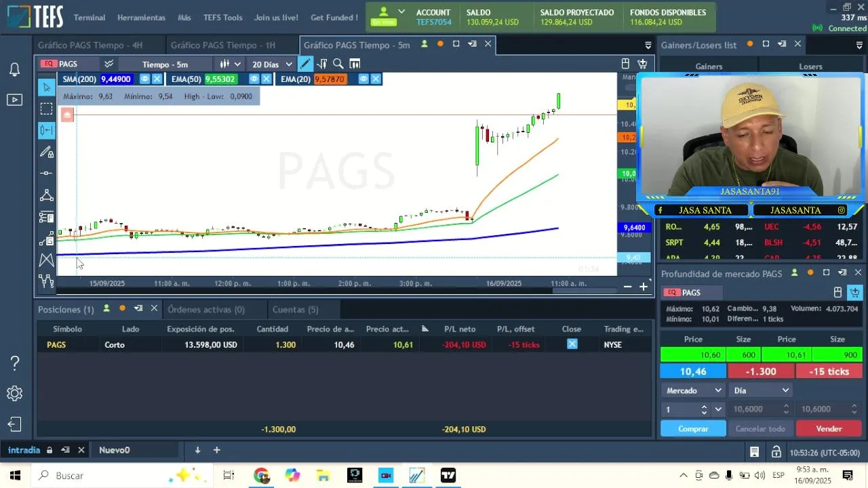Select the Losers tab
Image resolution: width=868 pixels, height=488 pixels.
click(x=810, y=66)
